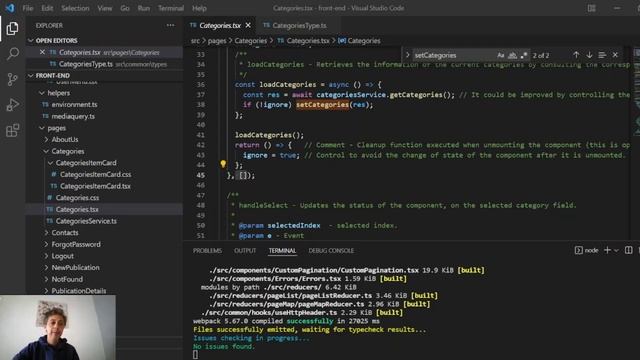
Task: Open the Search view in activity bar
Action: [x=12, y=54]
